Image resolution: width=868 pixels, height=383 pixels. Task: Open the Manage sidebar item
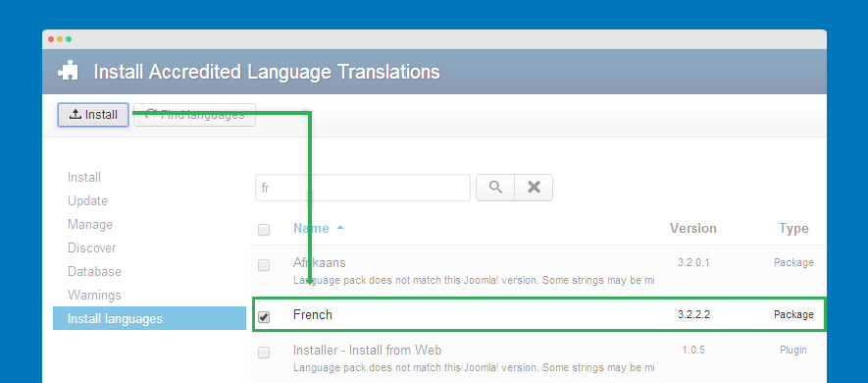(89, 225)
